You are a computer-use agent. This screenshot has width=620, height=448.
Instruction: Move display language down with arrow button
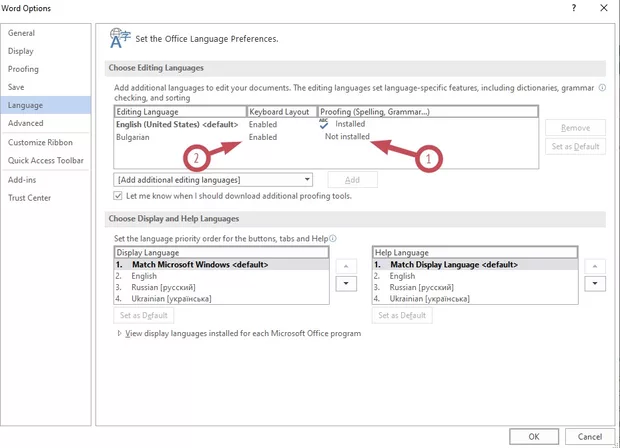(346, 284)
